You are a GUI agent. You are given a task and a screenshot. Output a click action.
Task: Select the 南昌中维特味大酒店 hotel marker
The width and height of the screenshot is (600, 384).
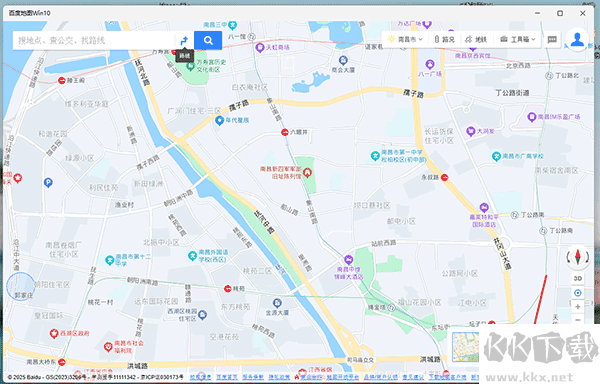(348, 260)
